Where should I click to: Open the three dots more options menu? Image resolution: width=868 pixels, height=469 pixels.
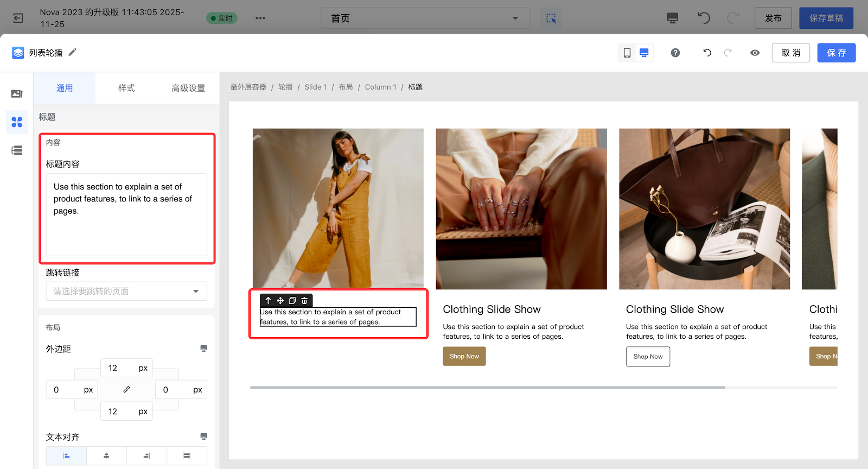(x=260, y=18)
